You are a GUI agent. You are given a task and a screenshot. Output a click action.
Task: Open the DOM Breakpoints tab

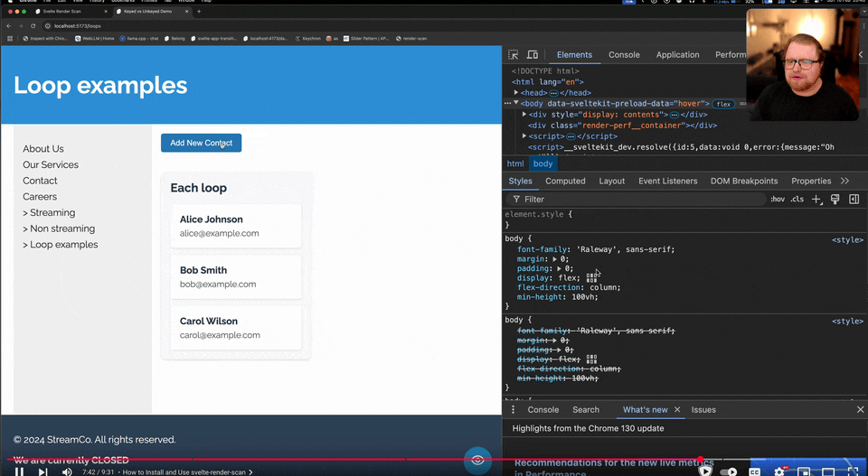click(744, 181)
